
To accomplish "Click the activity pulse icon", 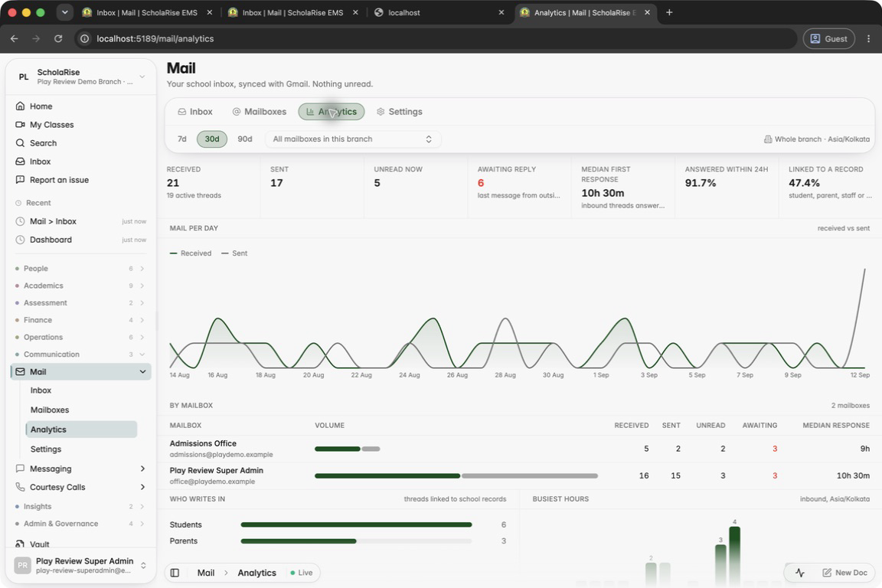I will click(x=799, y=572).
